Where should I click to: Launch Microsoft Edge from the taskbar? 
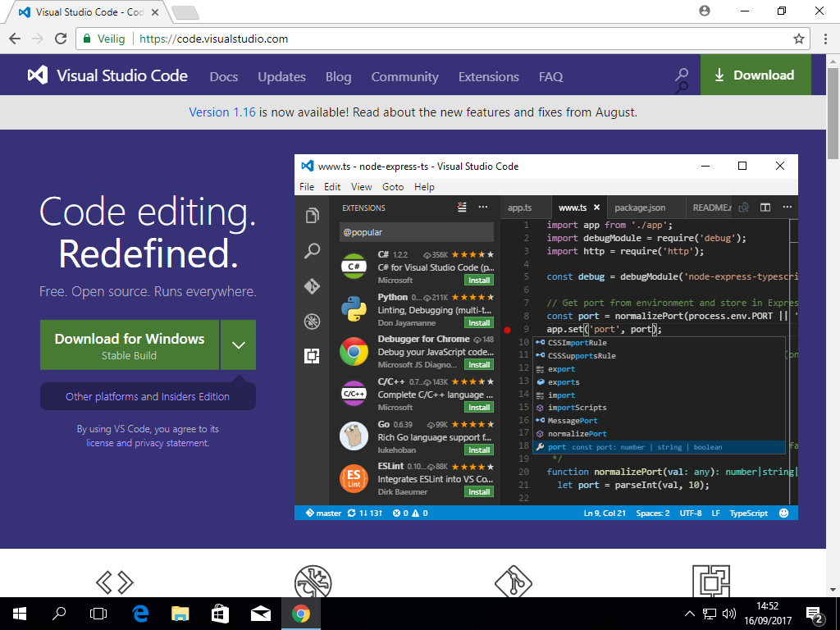coord(139,614)
